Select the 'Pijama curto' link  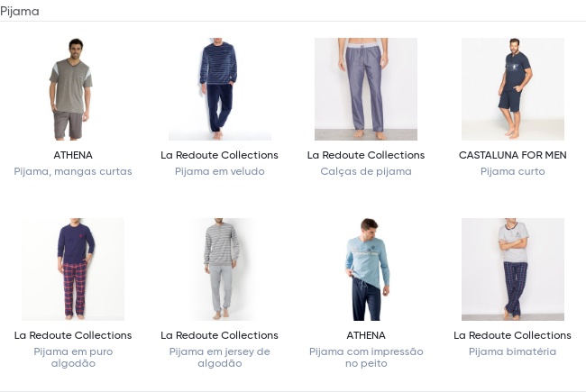coord(512,171)
